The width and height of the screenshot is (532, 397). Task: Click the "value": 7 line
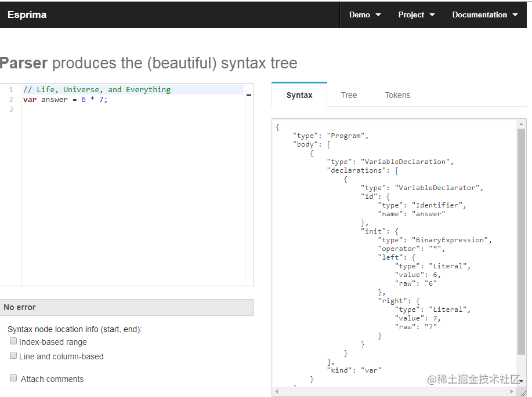point(418,318)
